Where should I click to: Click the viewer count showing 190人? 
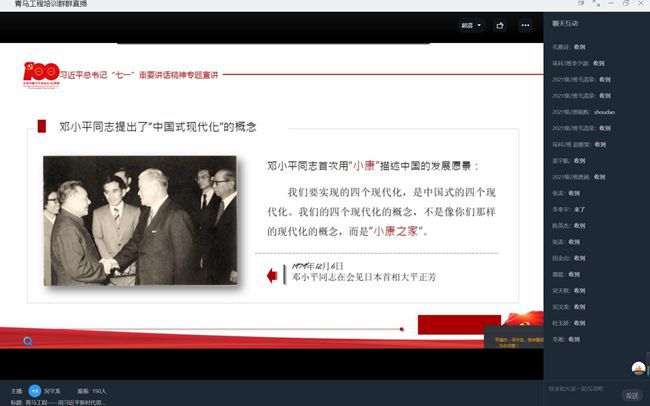pyautogui.click(x=92, y=390)
